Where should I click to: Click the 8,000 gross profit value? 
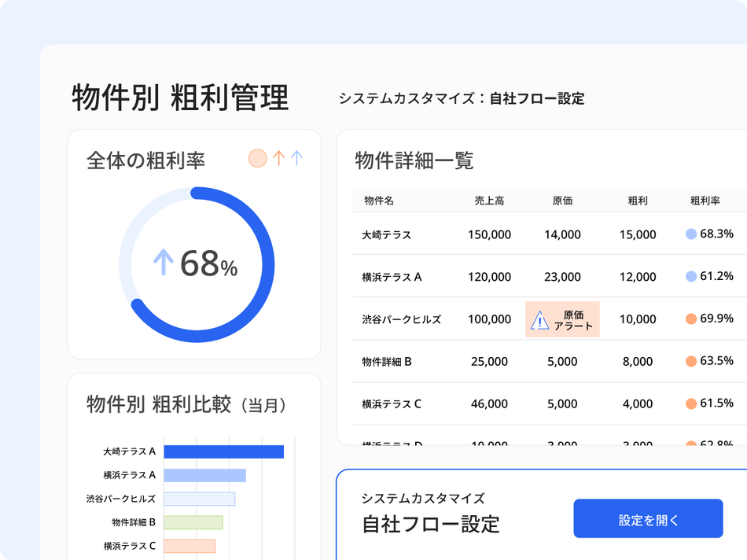click(x=638, y=362)
